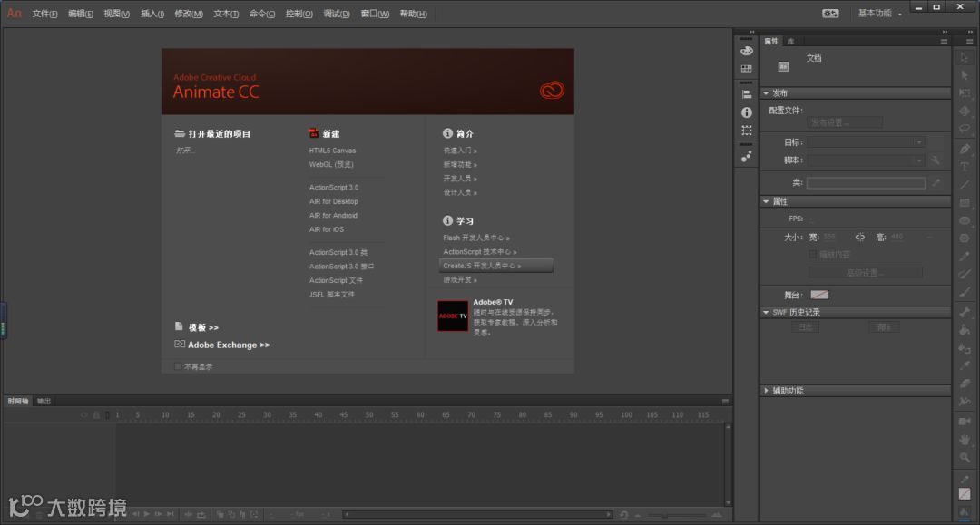Create a new HTML5 Canvas document
The height and width of the screenshot is (525, 980).
point(332,151)
